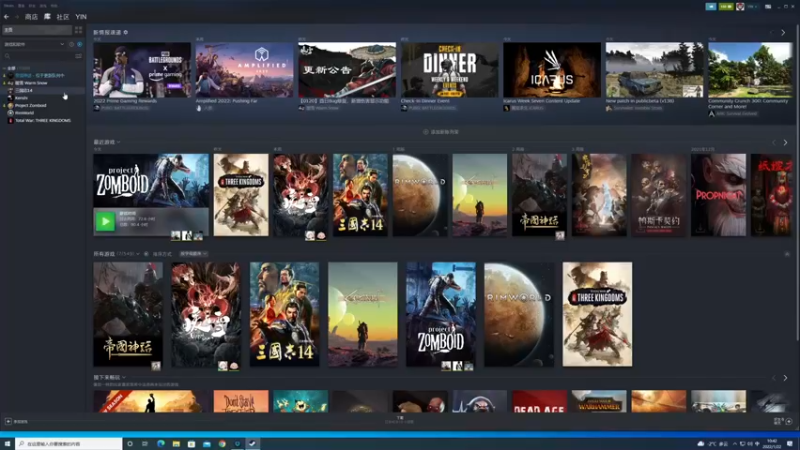Open Icarus Week Seven Content Update card
800x450 pixels.
[x=552, y=70]
